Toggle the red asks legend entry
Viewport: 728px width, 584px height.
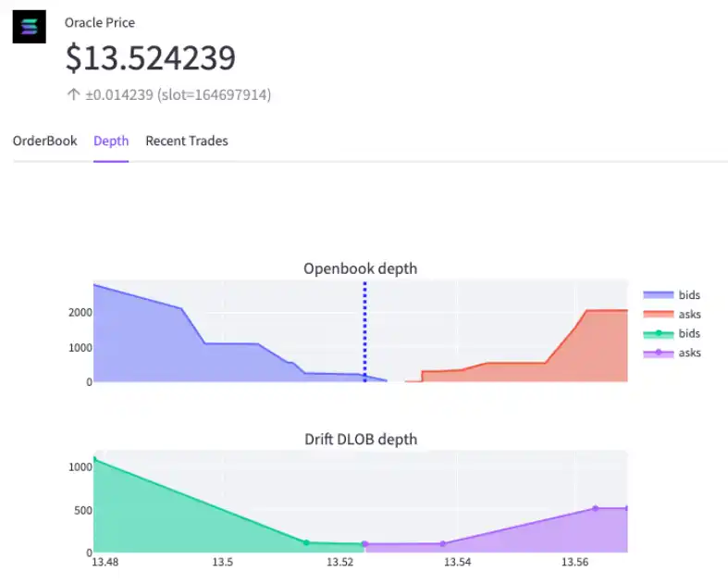click(x=672, y=314)
